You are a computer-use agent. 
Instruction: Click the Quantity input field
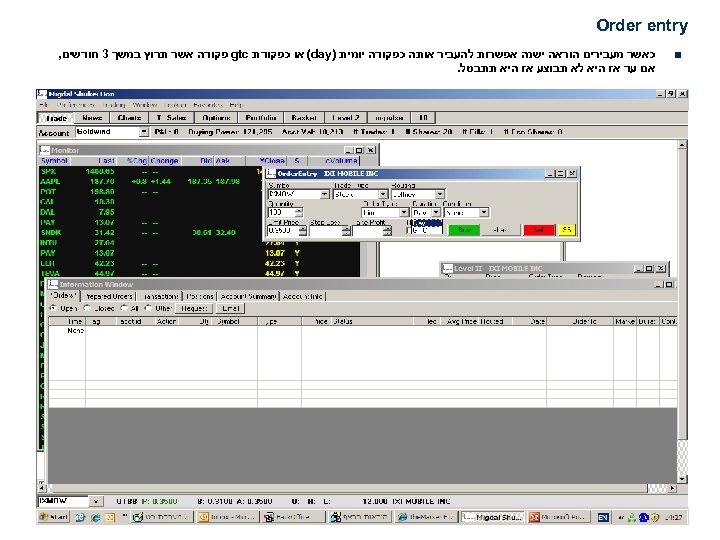tap(281, 213)
